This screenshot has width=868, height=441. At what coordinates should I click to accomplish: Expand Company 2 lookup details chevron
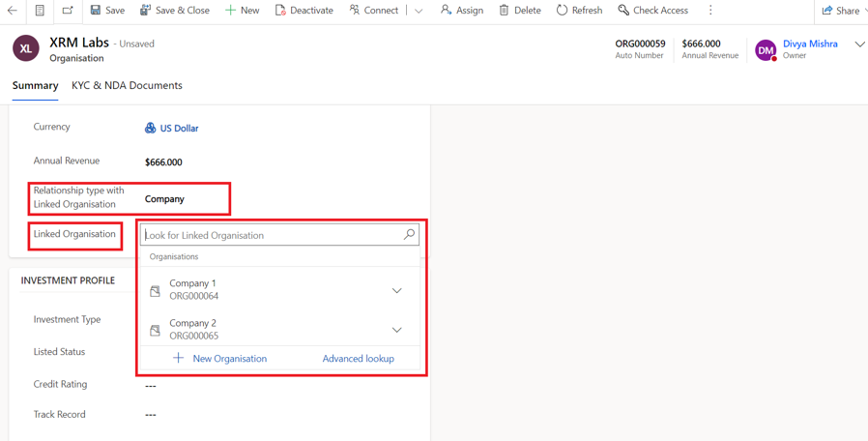396,330
